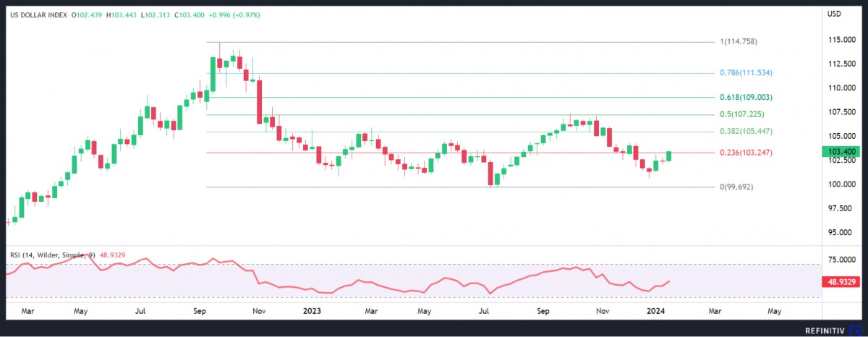
Task: Click the 2023 label on time axis
Action: [x=312, y=310]
